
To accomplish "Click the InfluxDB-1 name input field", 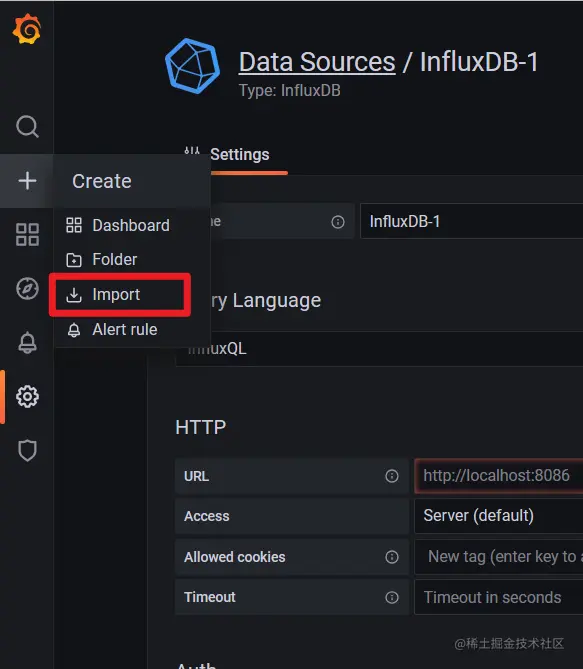I will click(x=472, y=221).
